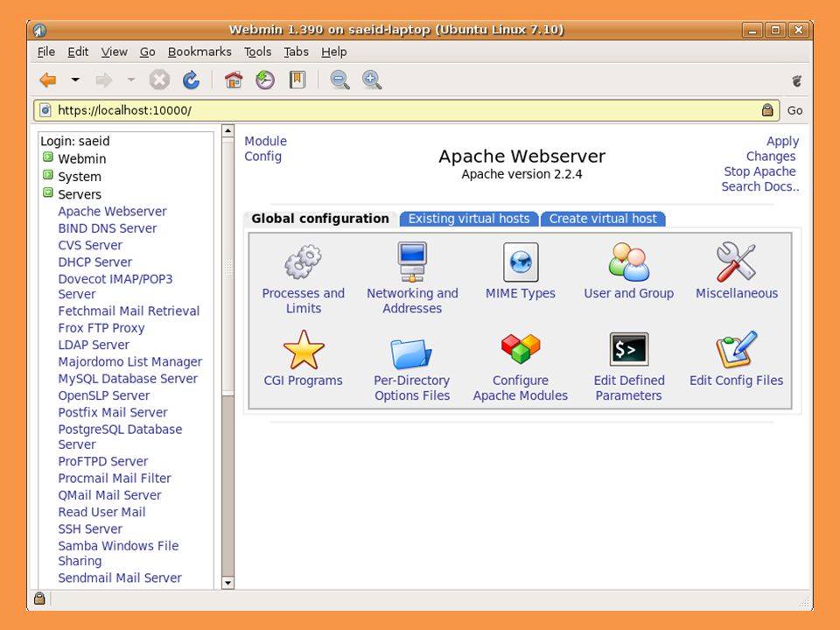Open the history clock icon
The height and width of the screenshot is (630, 840).
(265, 80)
